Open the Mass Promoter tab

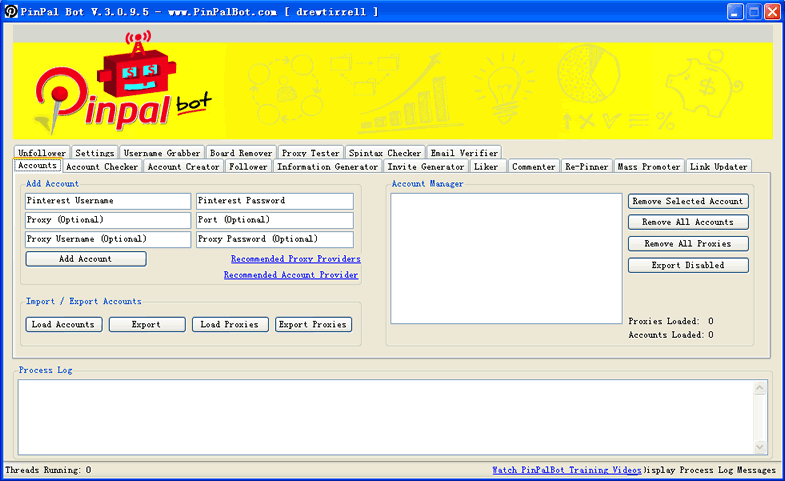pyautogui.click(x=649, y=167)
